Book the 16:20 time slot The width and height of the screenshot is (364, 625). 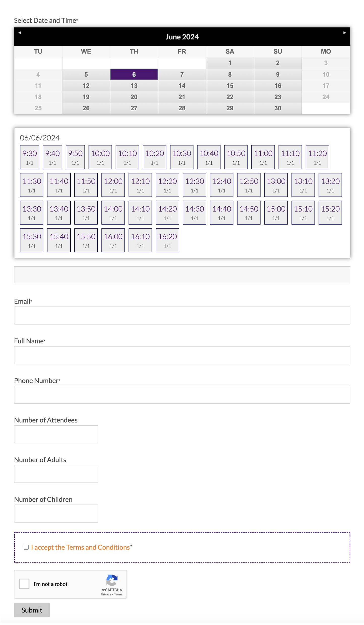pyautogui.click(x=167, y=240)
